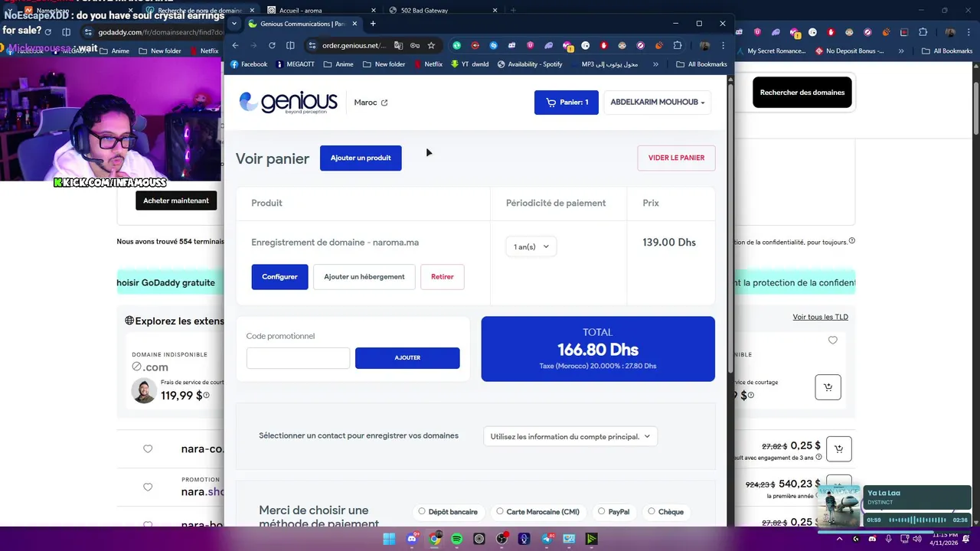Open the Panier: 1 cart button

[567, 102]
